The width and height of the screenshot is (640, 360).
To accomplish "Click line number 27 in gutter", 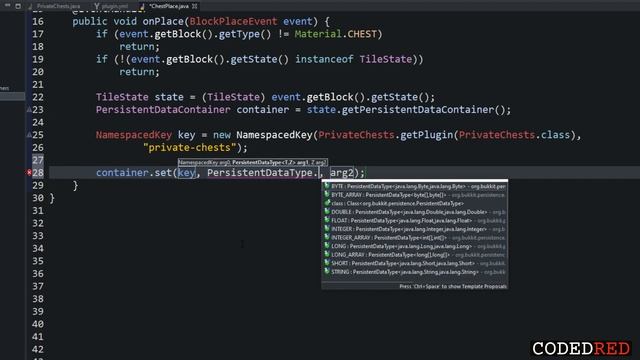I will (38, 160).
